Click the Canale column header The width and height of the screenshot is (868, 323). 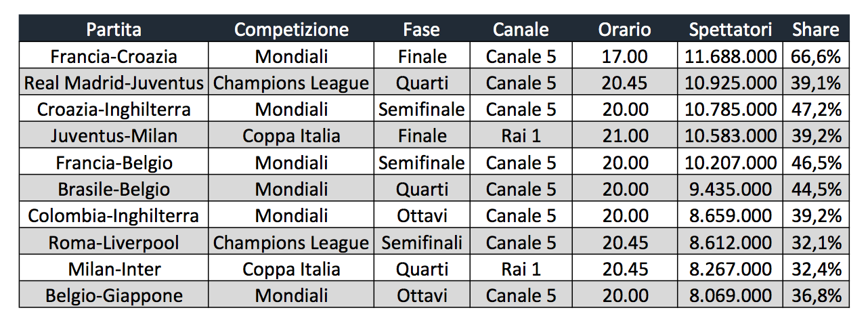pos(521,30)
